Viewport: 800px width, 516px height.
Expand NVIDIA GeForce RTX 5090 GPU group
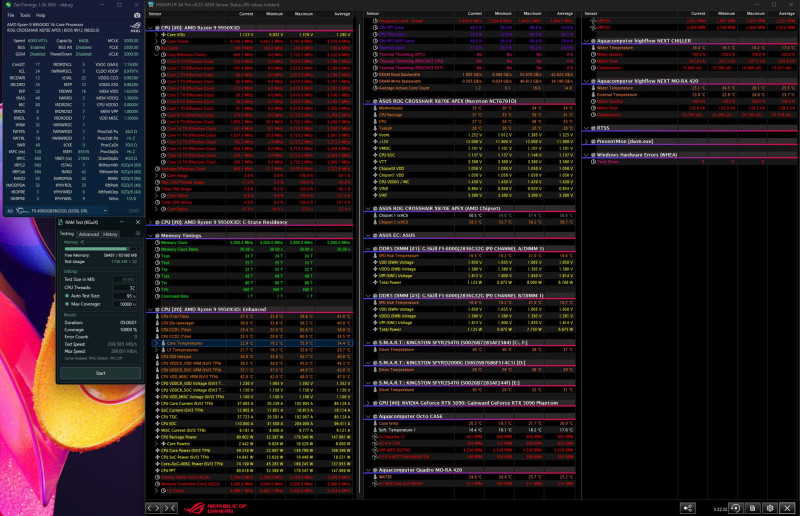(368, 403)
